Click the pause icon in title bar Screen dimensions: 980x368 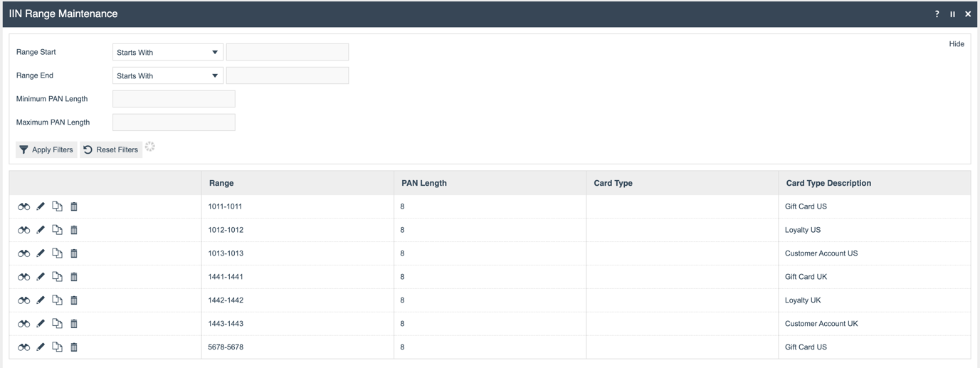[x=952, y=14]
